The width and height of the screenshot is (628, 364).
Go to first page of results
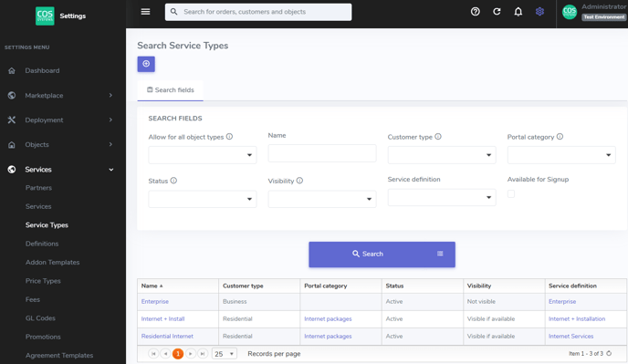point(153,354)
